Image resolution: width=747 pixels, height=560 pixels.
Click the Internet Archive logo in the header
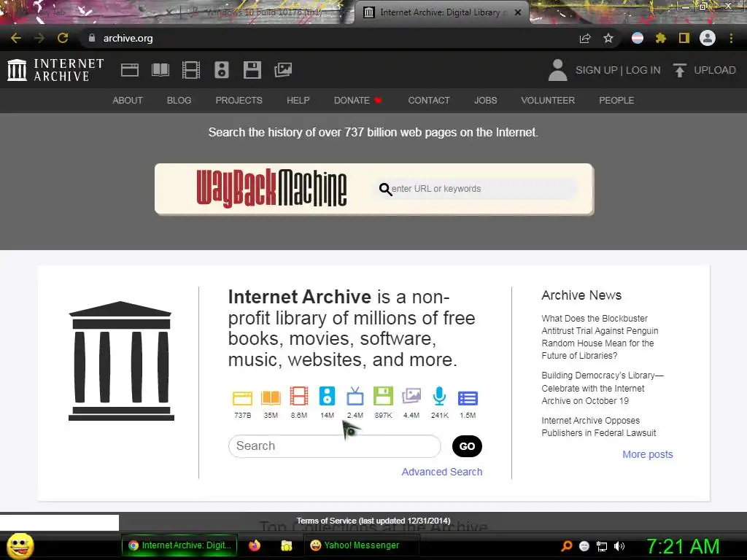point(55,70)
